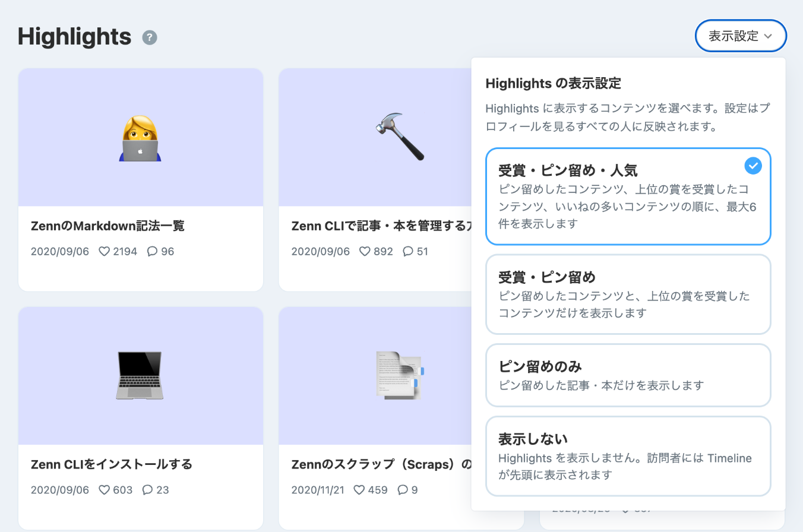Click the heart icon beside 892

(365, 252)
